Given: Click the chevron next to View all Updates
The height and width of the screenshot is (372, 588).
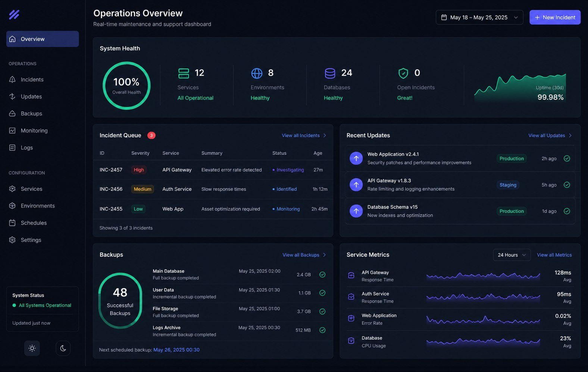Looking at the screenshot, I should pos(570,135).
